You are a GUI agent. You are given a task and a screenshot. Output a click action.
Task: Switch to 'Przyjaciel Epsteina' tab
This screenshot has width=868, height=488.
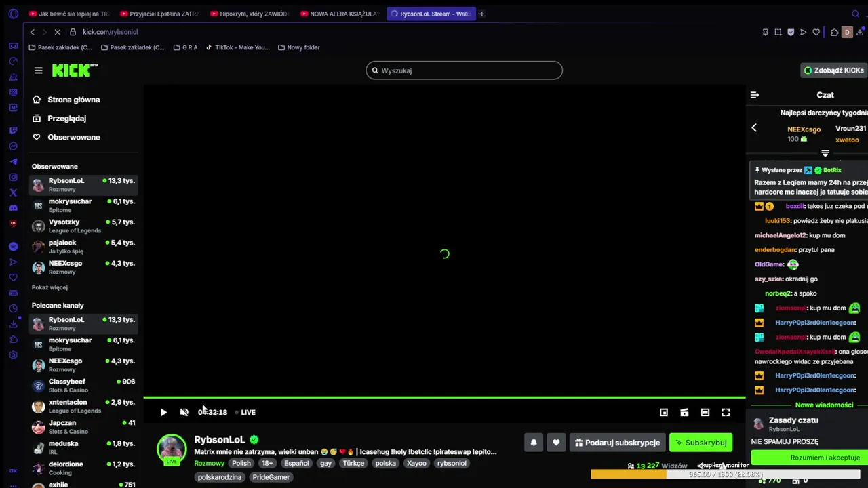point(159,14)
